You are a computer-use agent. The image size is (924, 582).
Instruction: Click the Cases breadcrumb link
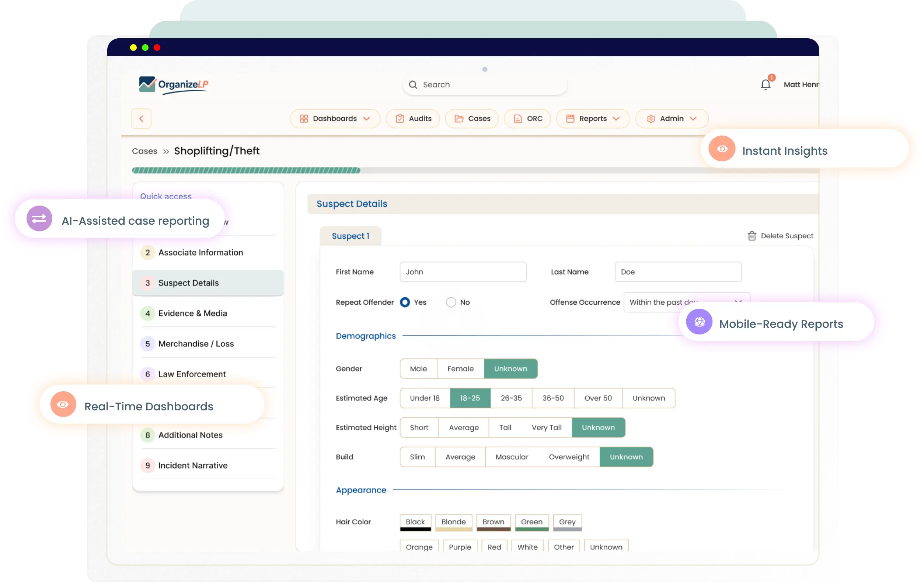pyautogui.click(x=144, y=151)
